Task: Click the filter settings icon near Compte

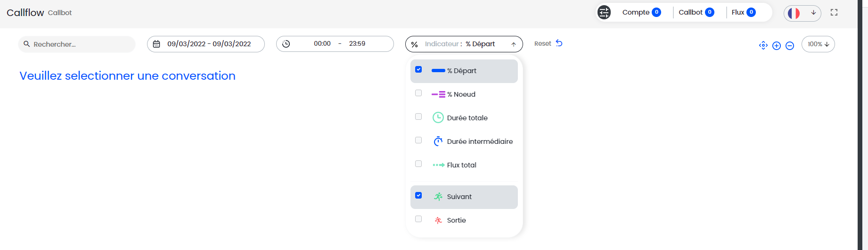Action: click(x=604, y=12)
